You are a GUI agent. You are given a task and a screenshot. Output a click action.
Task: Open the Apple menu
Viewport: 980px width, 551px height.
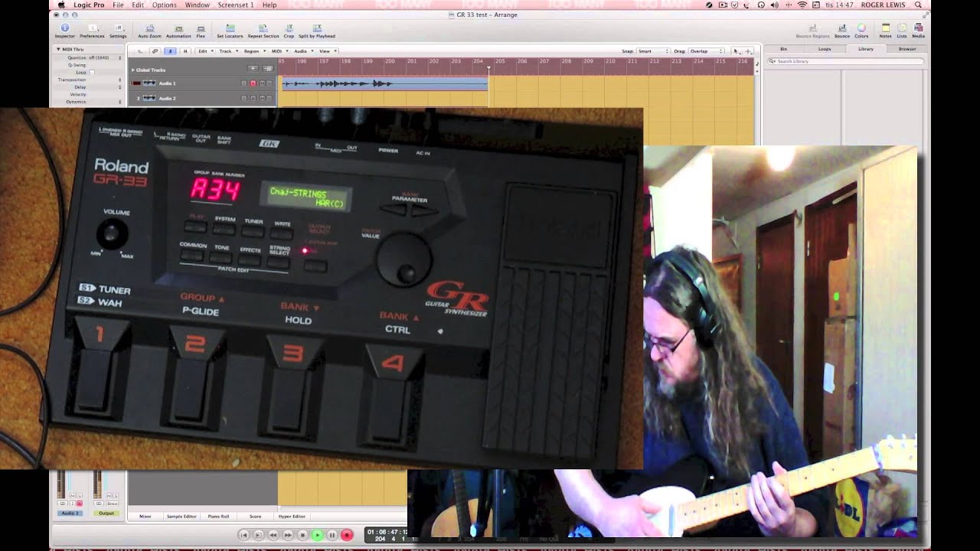(x=61, y=5)
